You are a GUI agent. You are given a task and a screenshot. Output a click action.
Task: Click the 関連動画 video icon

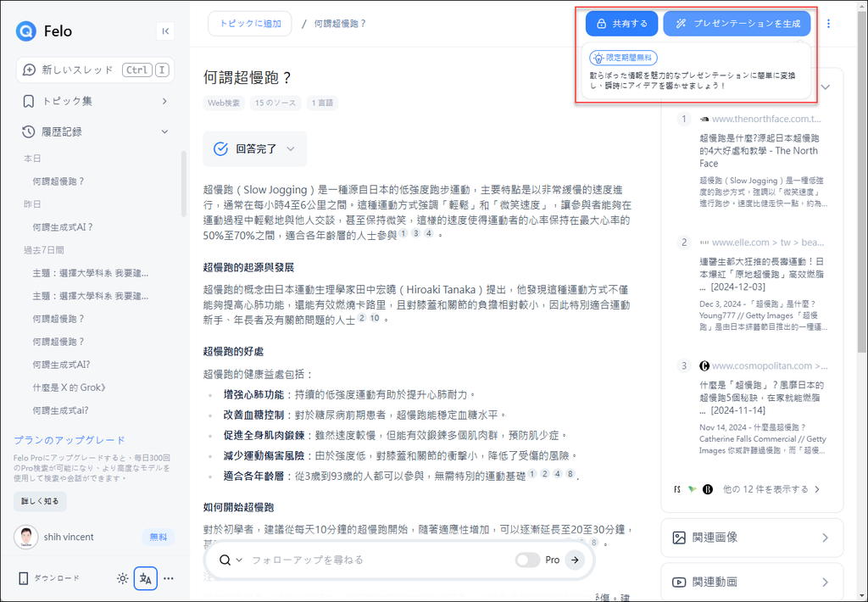pyautogui.click(x=679, y=582)
